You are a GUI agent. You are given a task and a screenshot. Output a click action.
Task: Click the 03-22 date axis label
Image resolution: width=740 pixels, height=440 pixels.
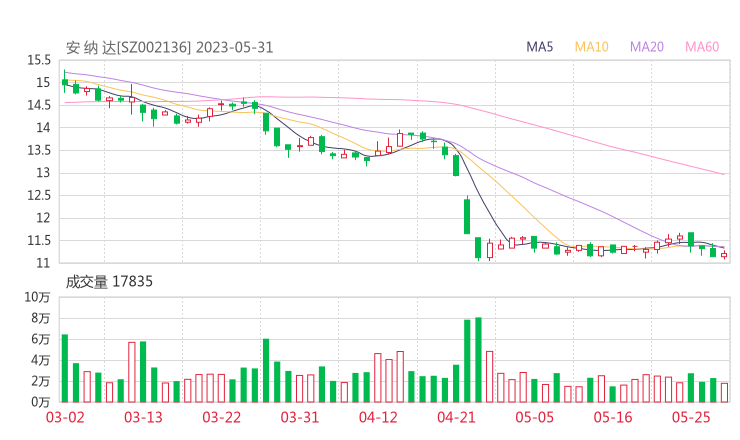tap(221, 417)
